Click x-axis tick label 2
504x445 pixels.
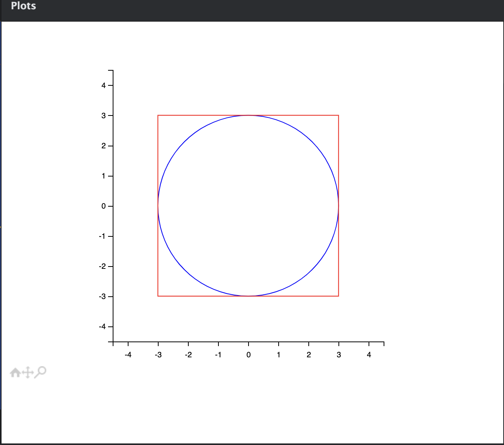[x=309, y=355]
